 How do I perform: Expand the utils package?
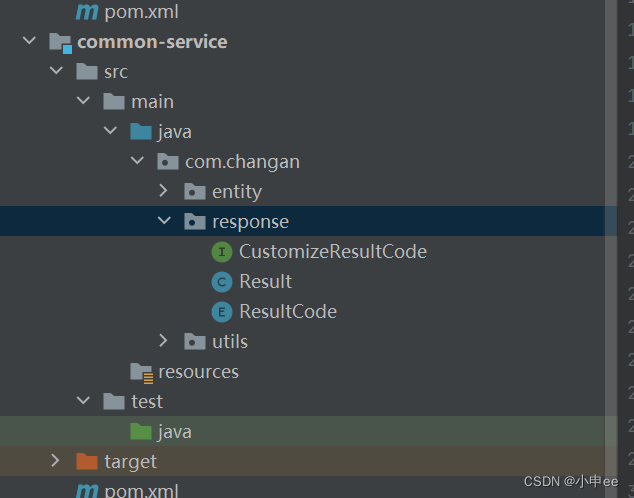164,341
